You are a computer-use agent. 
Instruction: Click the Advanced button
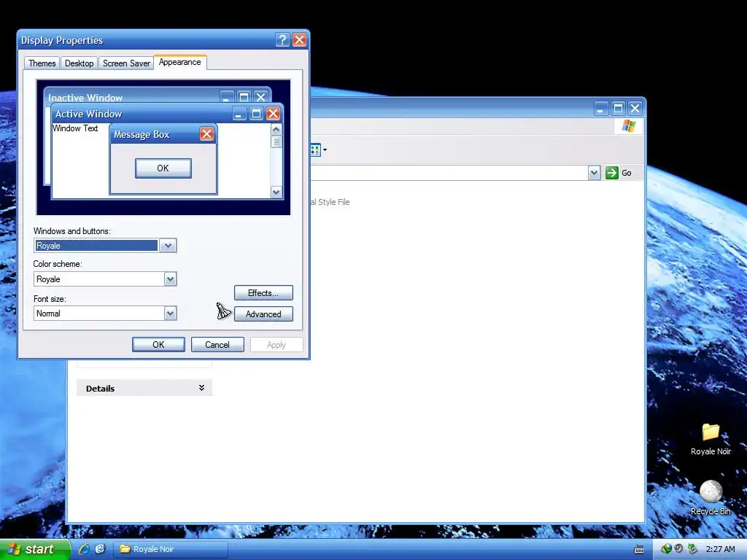point(263,314)
